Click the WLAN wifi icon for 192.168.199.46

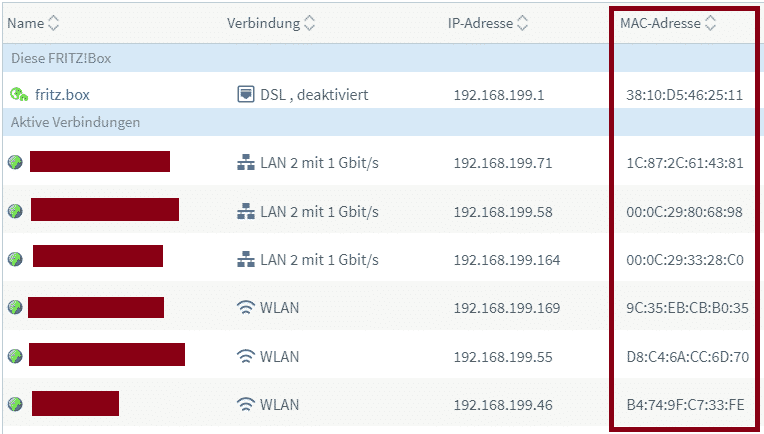click(x=246, y=404)
